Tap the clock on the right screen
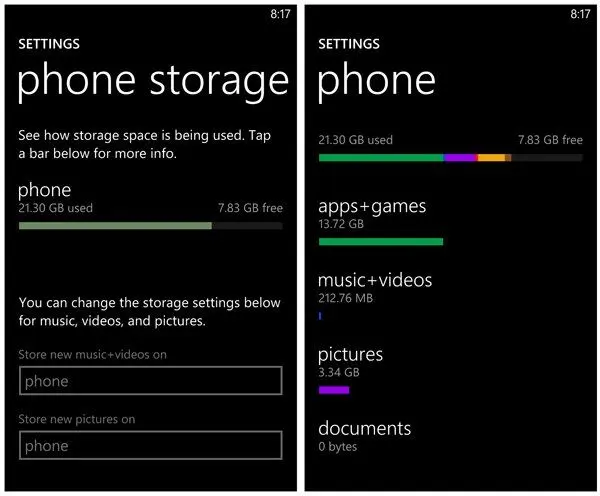 click(580, 14)
